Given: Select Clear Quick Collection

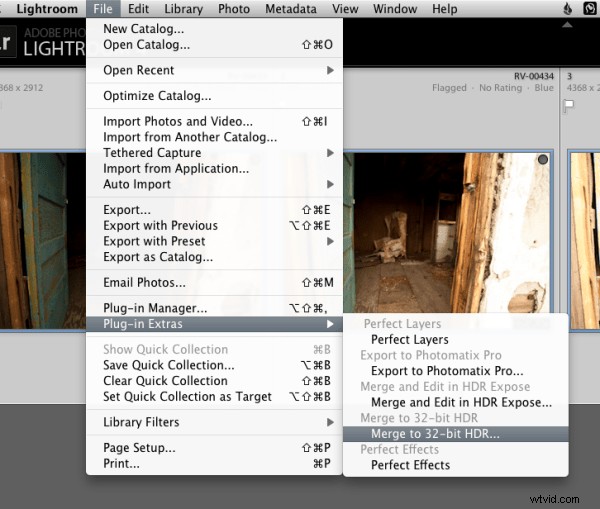Looking at the screenshot, I should tap(214, 381).
